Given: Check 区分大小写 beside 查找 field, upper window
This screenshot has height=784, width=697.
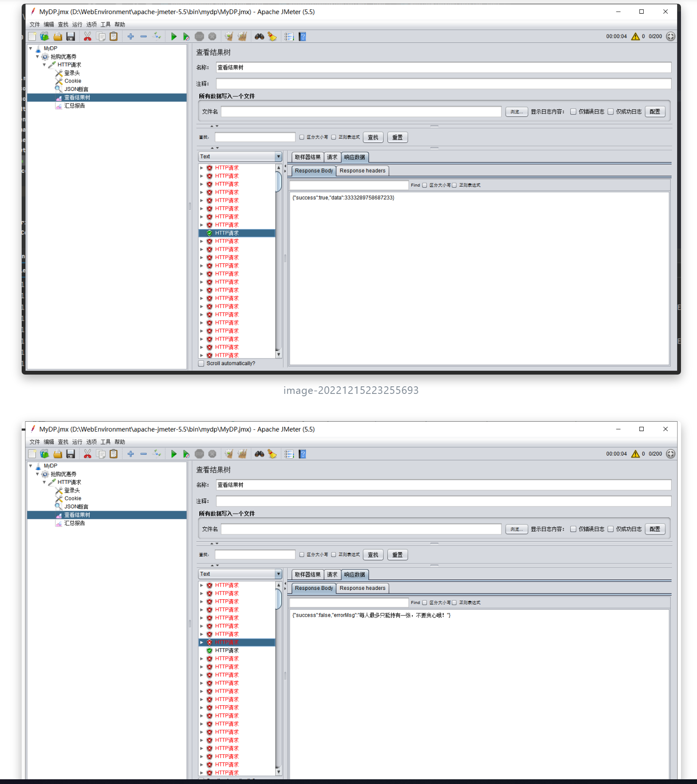Looking at the screenshot, I should 302,137.
